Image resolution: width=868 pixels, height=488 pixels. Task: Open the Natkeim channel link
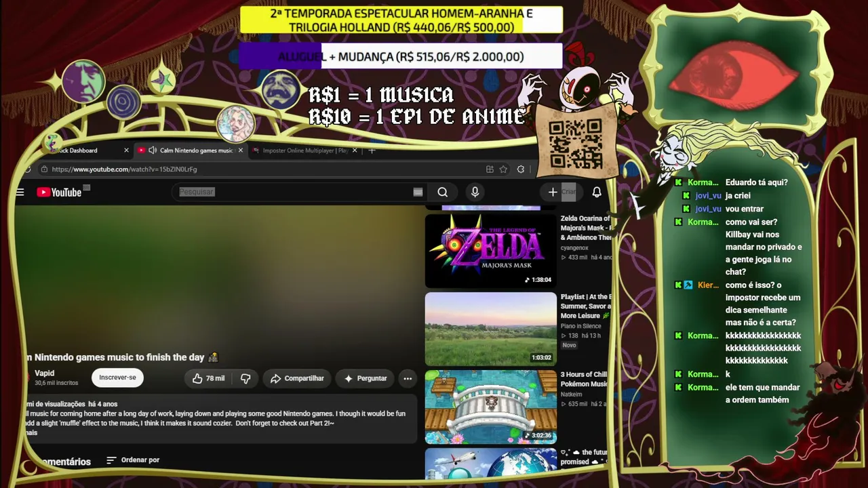coord(572,394)
